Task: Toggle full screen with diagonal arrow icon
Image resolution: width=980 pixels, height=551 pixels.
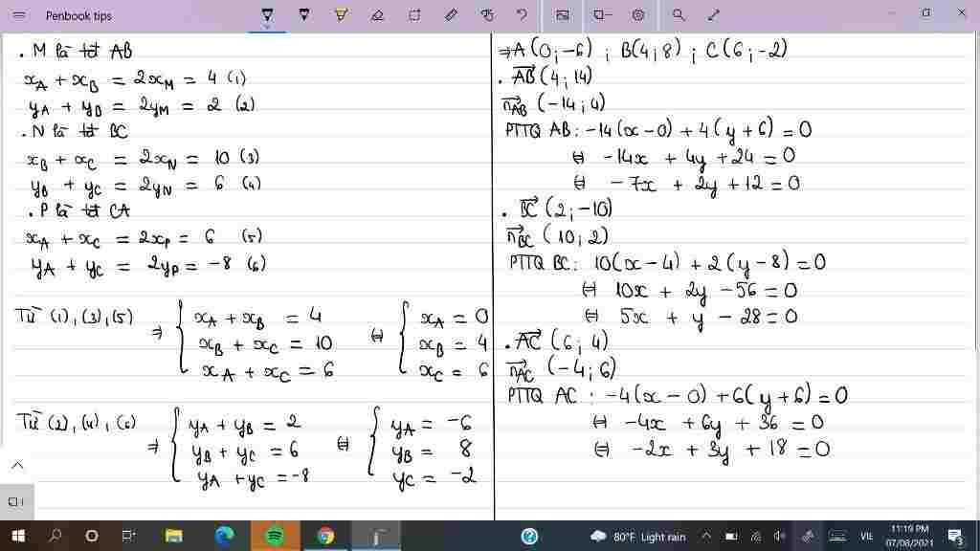Action: point(714,15)
